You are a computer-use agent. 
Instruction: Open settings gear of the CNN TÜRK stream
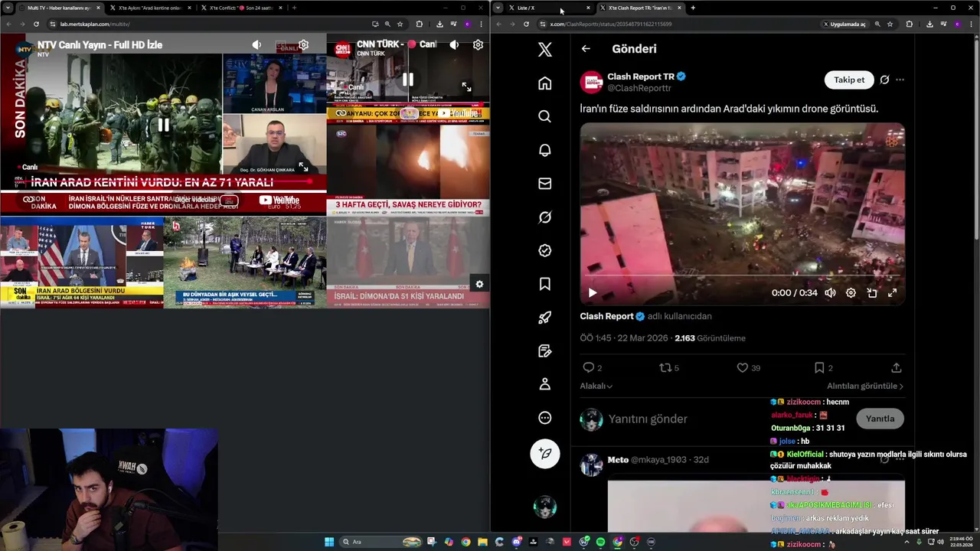point(478,45)
